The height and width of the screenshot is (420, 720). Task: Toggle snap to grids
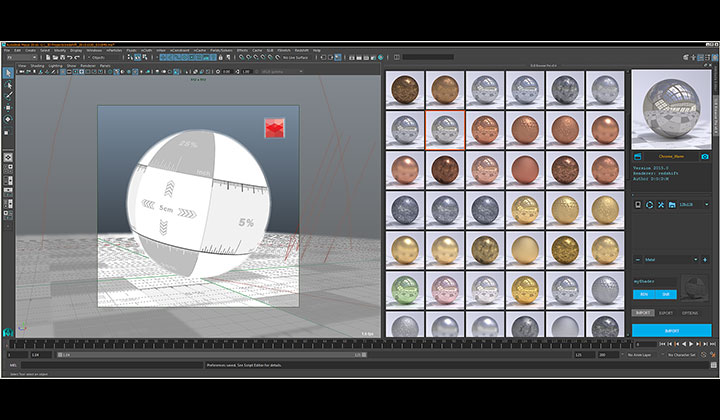click(242, 57)
